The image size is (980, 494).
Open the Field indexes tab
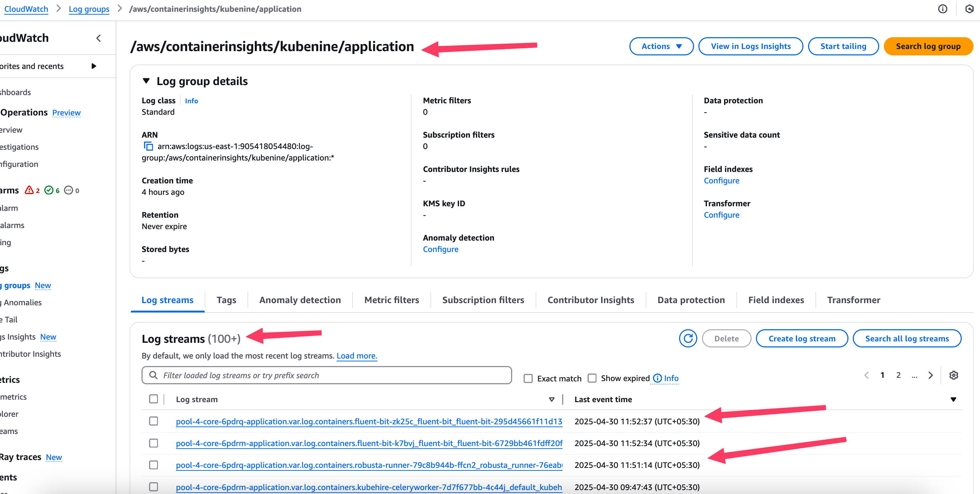pyautogui.click(x=776, y=300)
